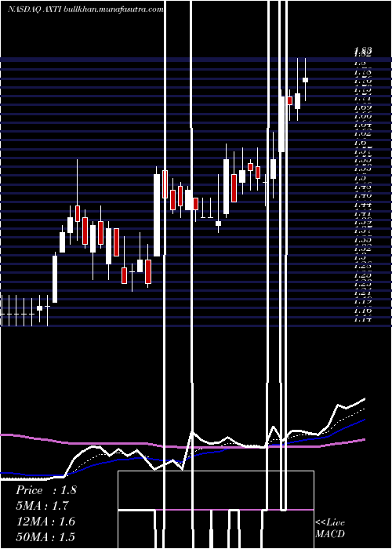Click the NASDAQ AXTI bullkhan.munafasutra.com title text
This screenshot has width=392, height=549.
85,9
